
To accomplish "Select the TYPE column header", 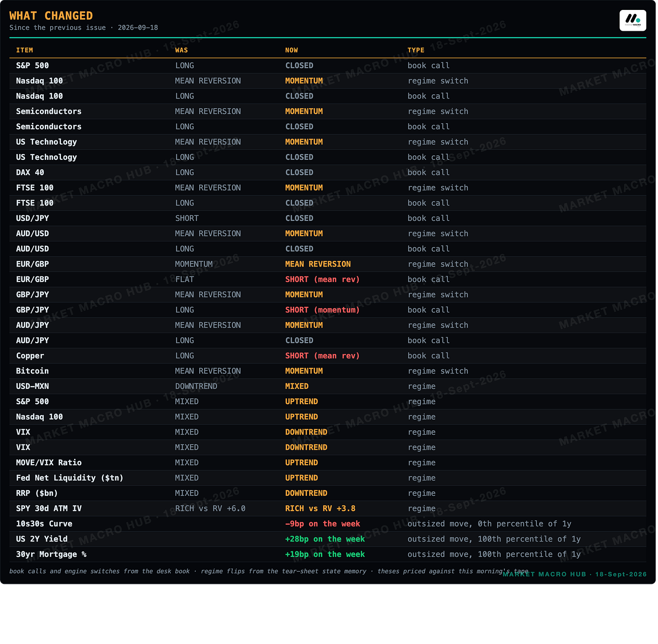I will click(x=416, y=50).
